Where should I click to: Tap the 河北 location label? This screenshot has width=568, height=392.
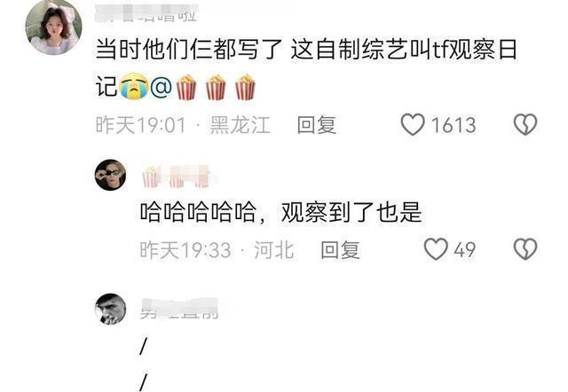(x=273, y=250)
